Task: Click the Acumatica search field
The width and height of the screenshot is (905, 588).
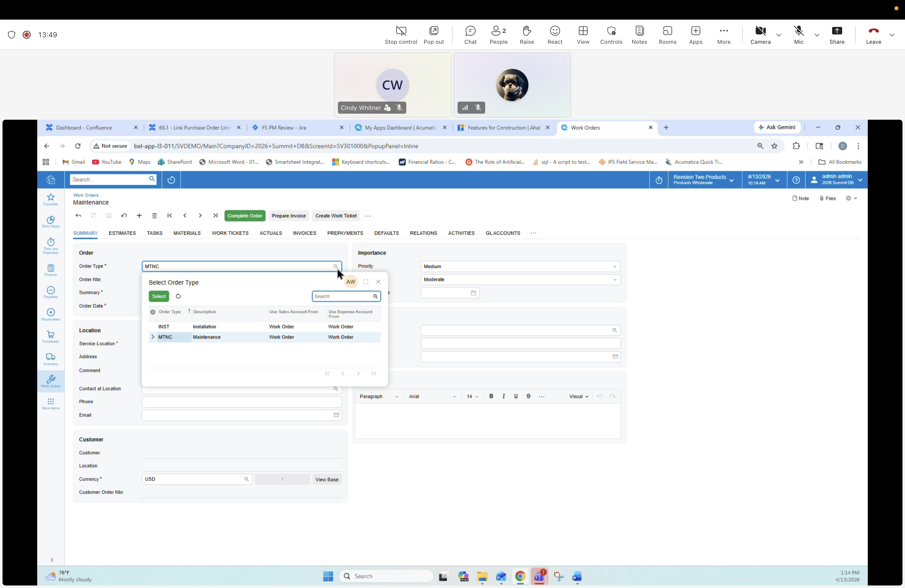Action: pyautogui.click(x=110, y=179)
